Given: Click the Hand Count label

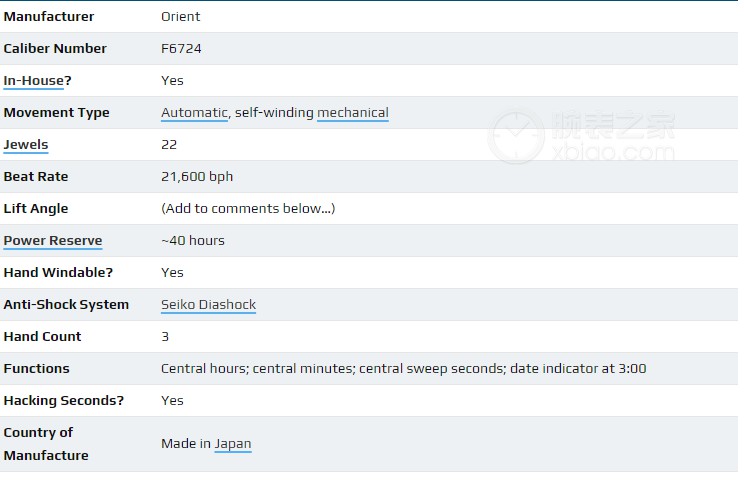Looking at the screenshot, I should click(x=42, y=337).
